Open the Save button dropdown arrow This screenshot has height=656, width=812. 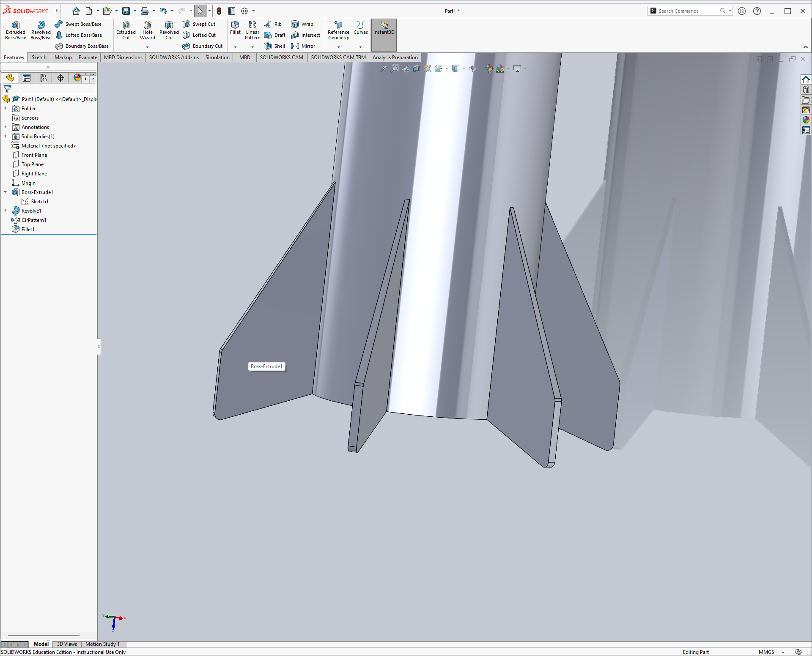[135, 11]
